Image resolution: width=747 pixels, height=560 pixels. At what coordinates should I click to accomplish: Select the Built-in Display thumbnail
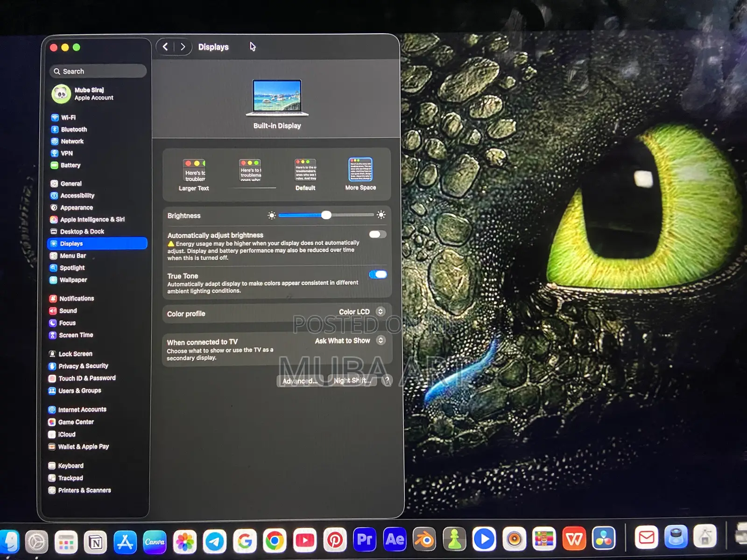click(277, 98)
